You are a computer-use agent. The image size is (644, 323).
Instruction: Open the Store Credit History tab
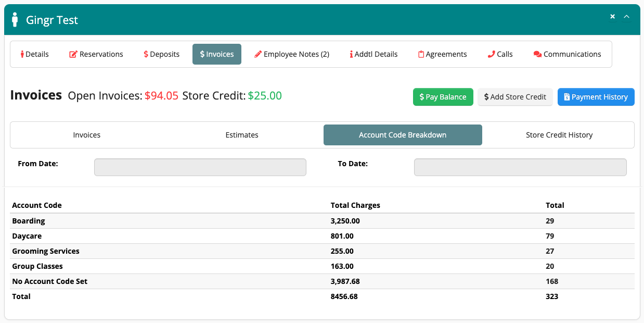(x=559, y=134)
